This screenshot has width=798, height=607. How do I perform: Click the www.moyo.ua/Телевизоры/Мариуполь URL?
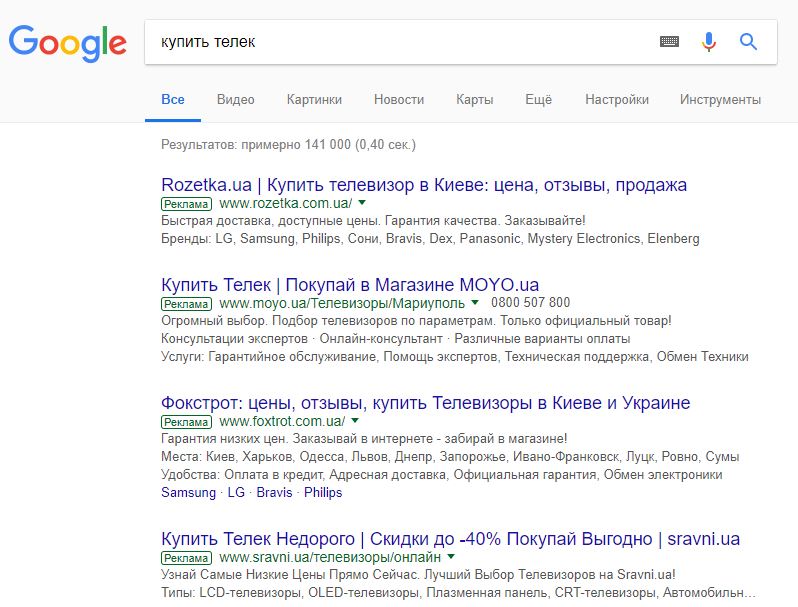point(342,303)
